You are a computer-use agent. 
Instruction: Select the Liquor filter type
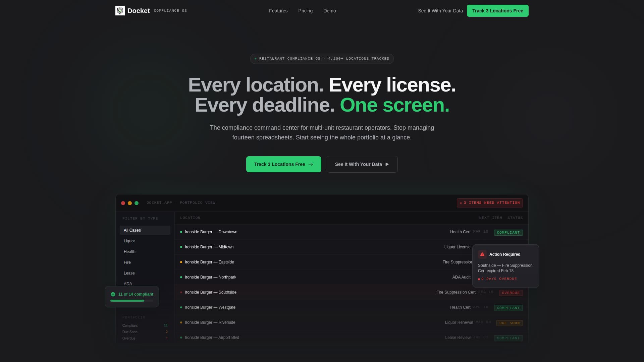click(x=129, y=241)
